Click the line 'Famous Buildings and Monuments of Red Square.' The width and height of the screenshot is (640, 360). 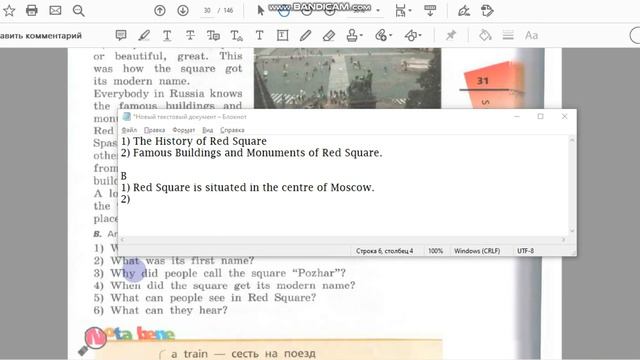point(258,153)
